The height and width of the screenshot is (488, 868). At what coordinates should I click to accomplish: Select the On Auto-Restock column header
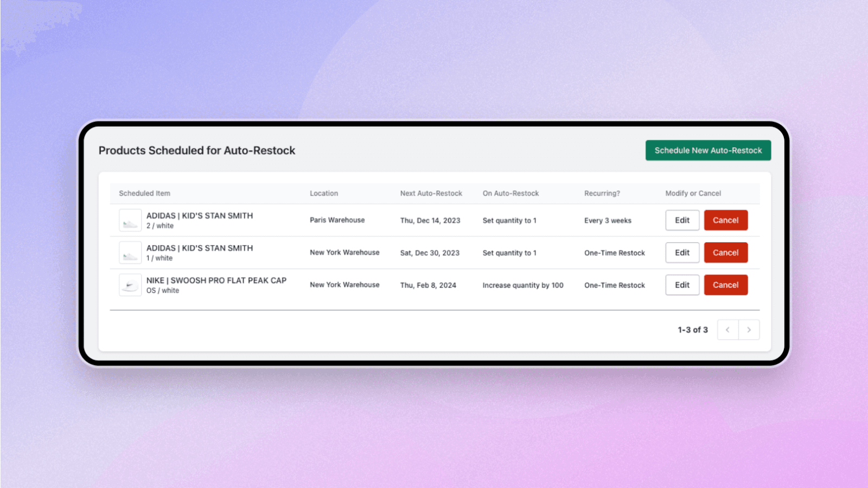(x=510, y=193)
